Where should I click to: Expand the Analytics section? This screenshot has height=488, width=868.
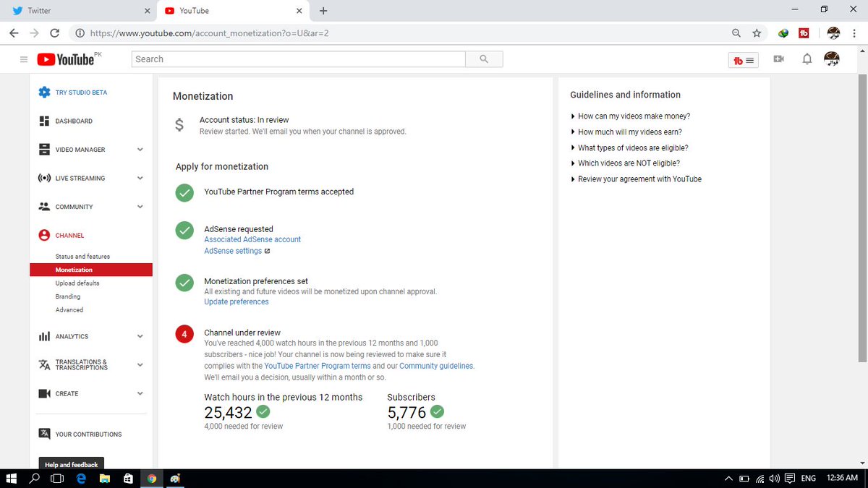point(140,336)
